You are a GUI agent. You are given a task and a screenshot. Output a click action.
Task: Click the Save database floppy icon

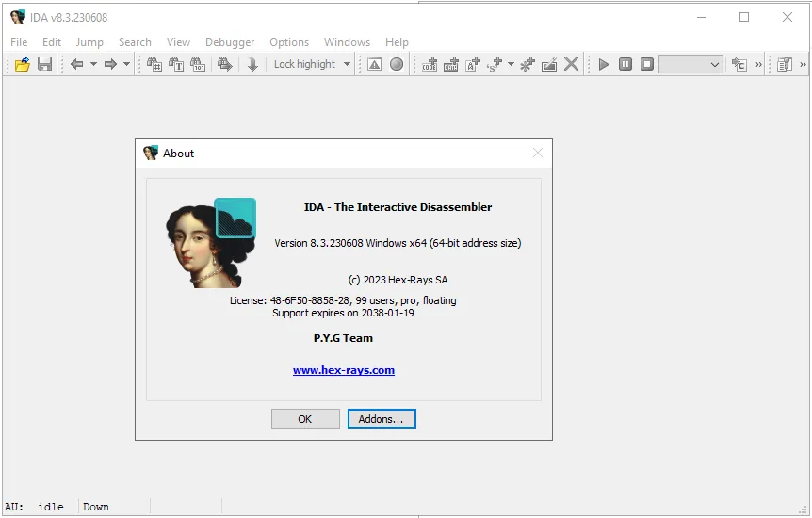tap(45, 64)
